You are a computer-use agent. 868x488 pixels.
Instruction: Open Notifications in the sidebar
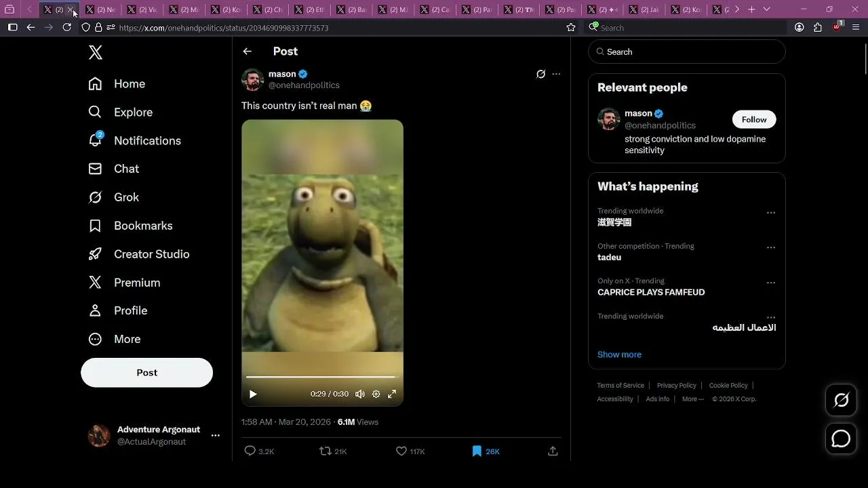tap(134, 141)
